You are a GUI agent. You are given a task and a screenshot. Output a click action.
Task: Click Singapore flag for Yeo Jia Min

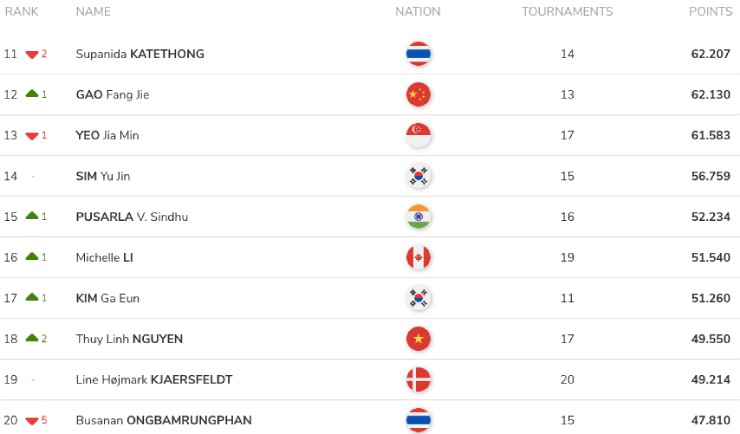(x=418, y=135)
